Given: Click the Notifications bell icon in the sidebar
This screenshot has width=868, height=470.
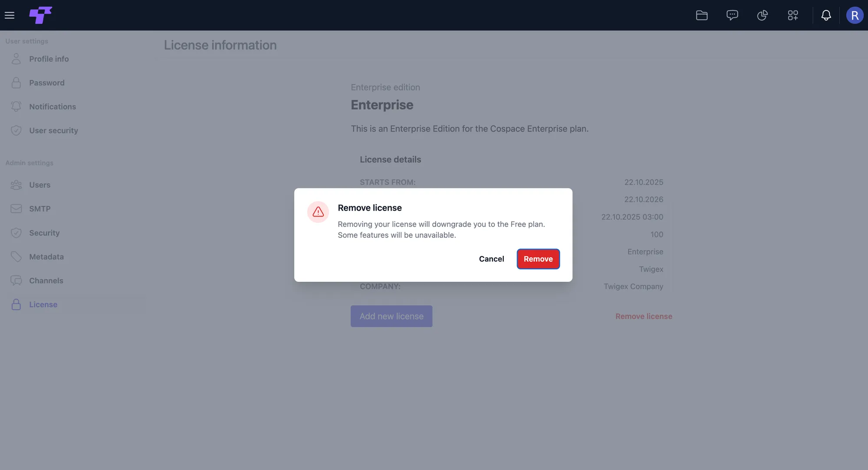Looking at the screenshot, I should [x=16, y=106].
